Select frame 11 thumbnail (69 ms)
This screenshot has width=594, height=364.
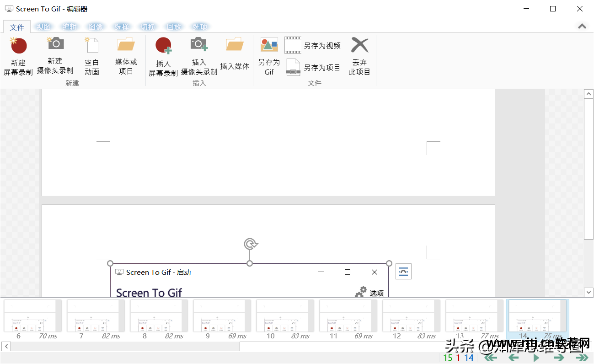coord(348,320)
